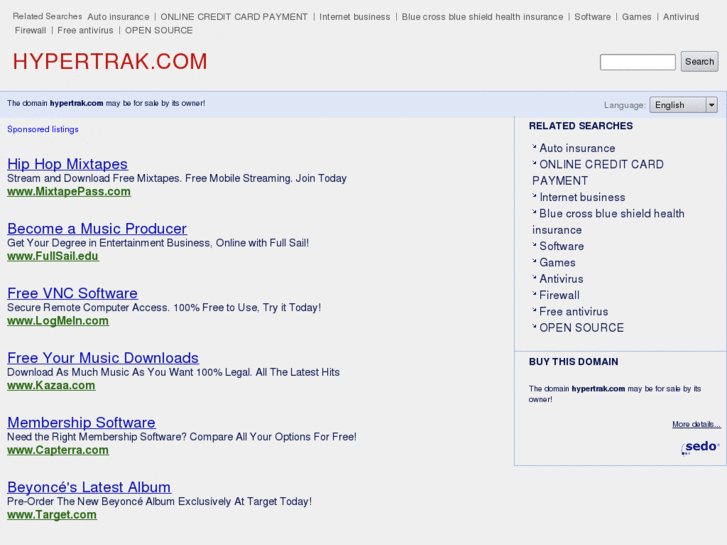The image size is (727, 545).
Task: Open Beyoncé's Latest Album listing
Action: coord(89,487)
